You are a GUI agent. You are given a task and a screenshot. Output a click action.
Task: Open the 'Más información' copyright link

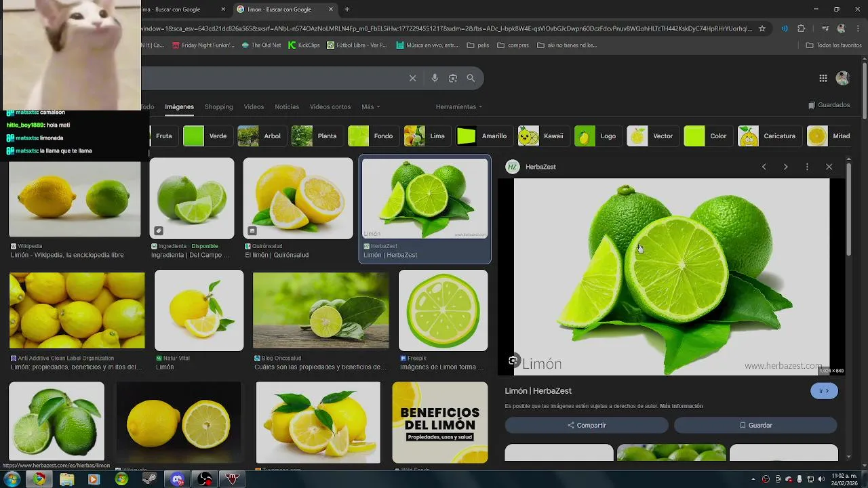[681, 406]
